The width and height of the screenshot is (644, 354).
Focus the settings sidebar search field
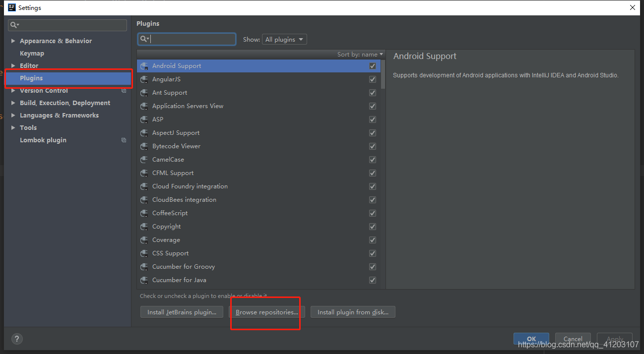(67, 25)
